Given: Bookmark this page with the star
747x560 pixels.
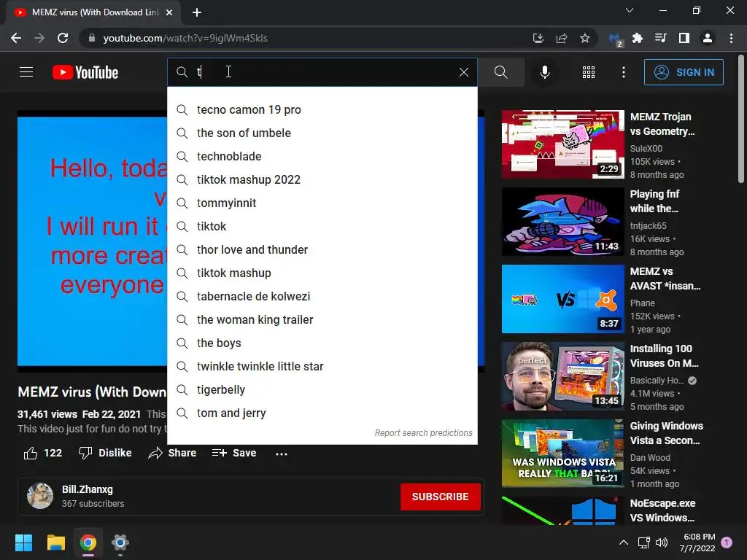Looking at the screenshot, I should point(585,38).
